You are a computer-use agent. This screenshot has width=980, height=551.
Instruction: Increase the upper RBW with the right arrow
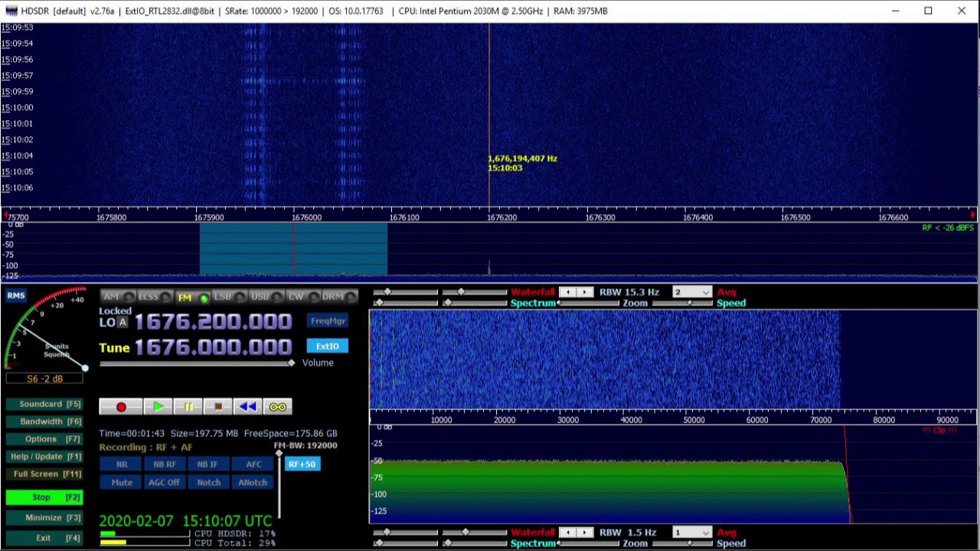[585, 292]
